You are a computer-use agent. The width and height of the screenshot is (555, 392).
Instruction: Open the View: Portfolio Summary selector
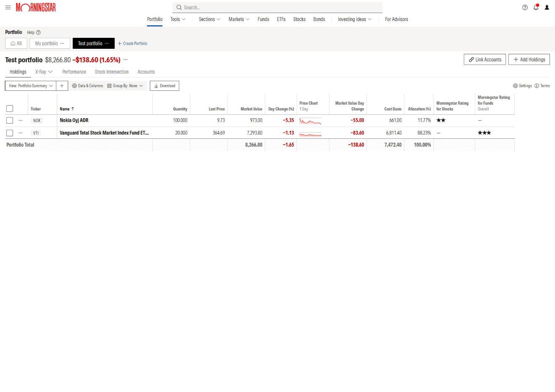tap(31, 86)
